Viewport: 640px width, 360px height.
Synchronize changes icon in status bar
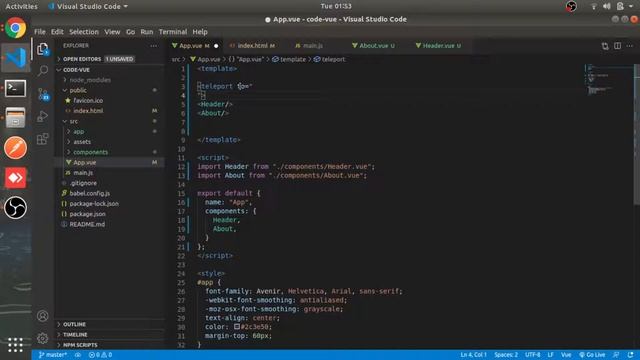78,355
